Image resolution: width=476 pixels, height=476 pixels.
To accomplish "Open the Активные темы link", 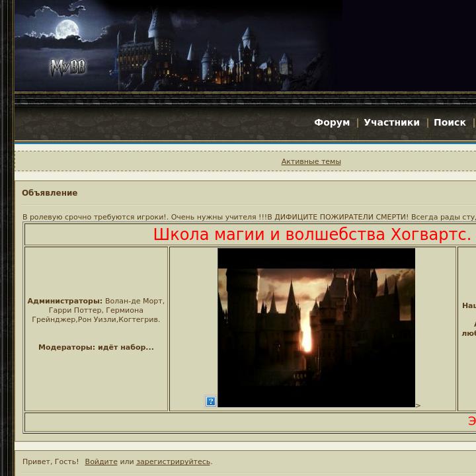I will [311, 161].
